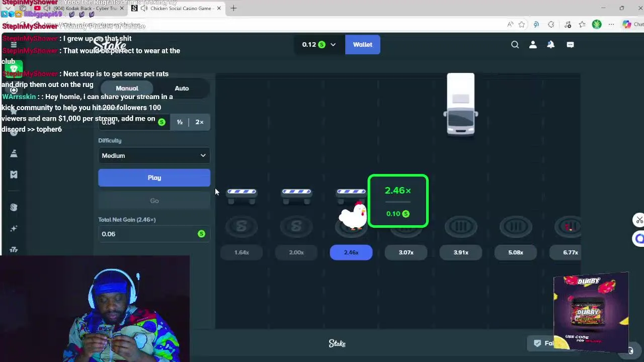Click the Stake logo in header
The image size is (644, 362).
coord(110,45)
